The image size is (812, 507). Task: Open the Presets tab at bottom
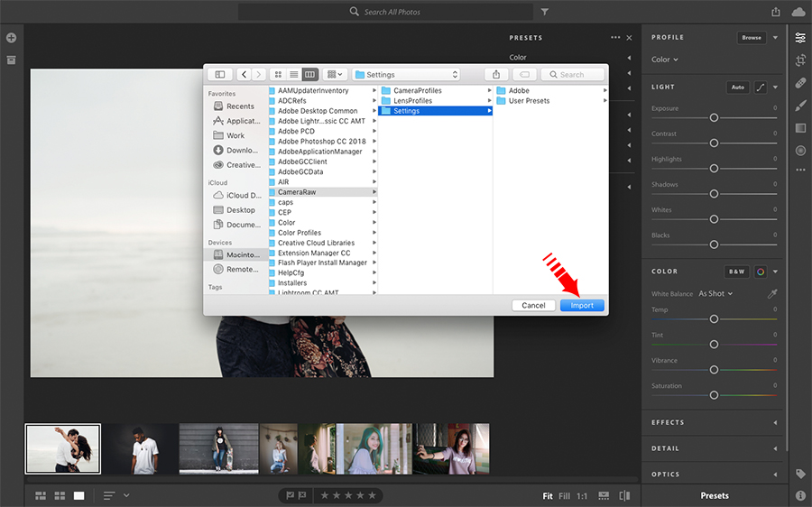click(715, 495)
